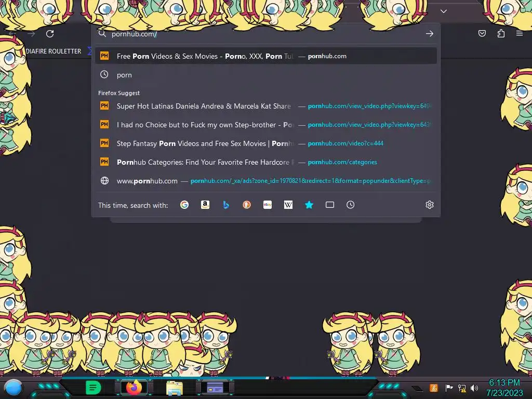
Task: Go forward with the toolbar arrow
Action: pyautogui.click(x=31, y=34)
